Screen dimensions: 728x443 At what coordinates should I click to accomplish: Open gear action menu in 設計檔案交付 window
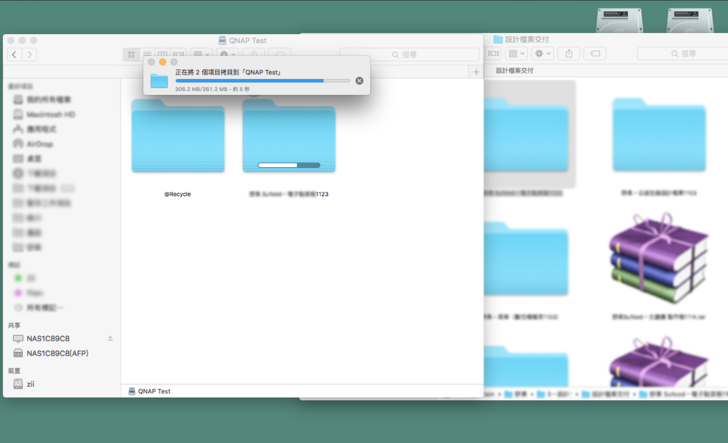(x=542, y=54)
